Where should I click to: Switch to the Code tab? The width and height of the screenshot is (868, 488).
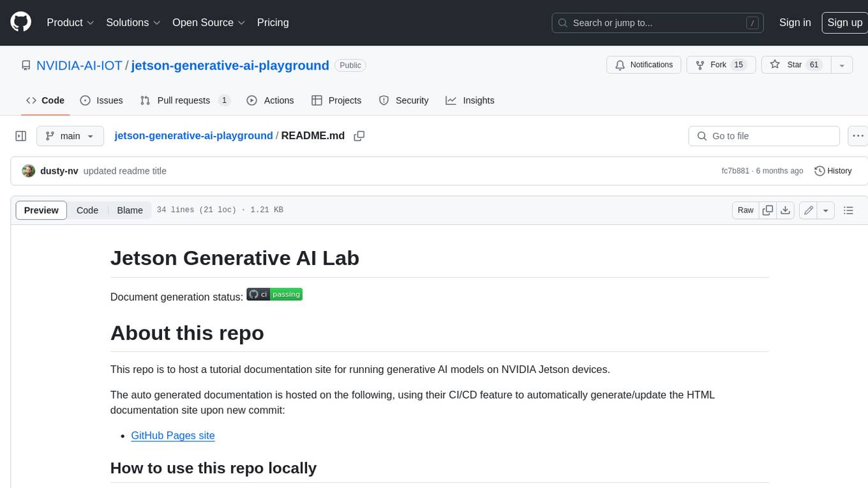pos(45,100)
